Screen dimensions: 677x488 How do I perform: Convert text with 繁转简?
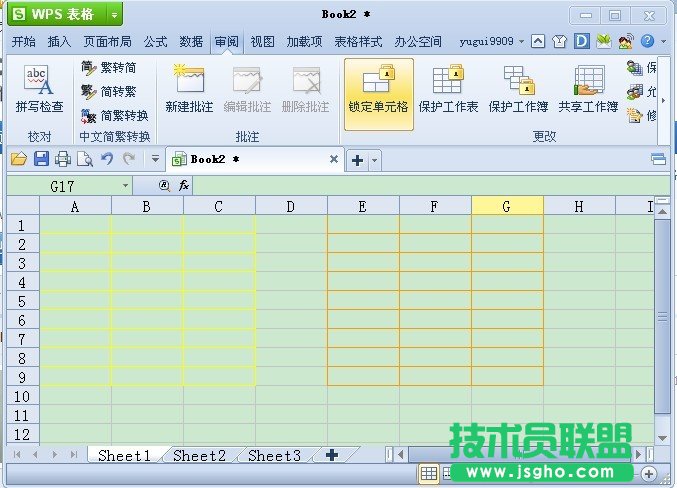109,67
